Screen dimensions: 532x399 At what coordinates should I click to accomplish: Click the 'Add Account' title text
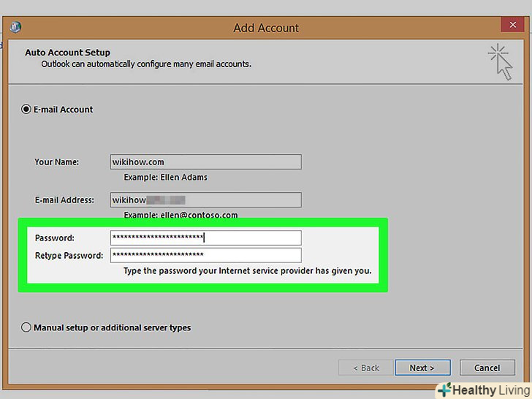coord(266,28)
